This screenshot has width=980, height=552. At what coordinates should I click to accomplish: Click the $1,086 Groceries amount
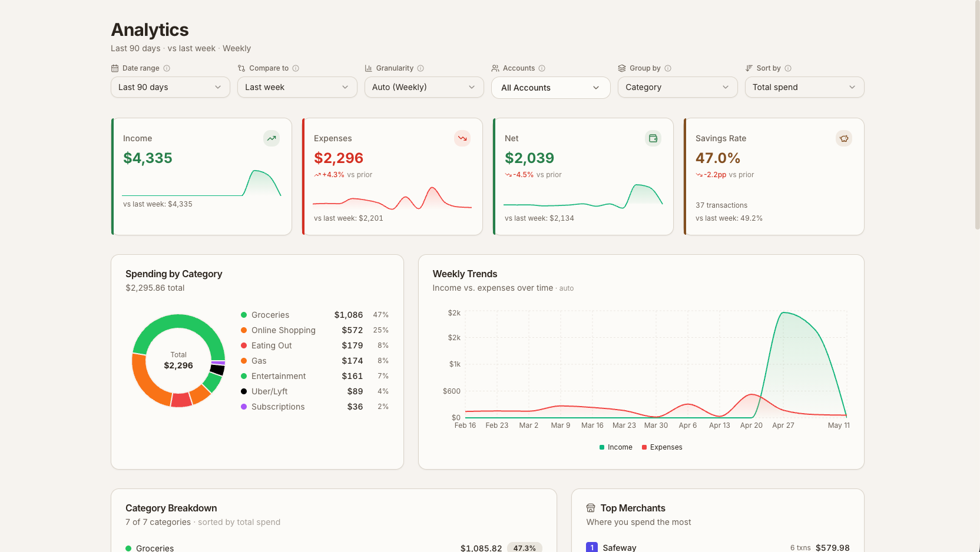(349, 315)
